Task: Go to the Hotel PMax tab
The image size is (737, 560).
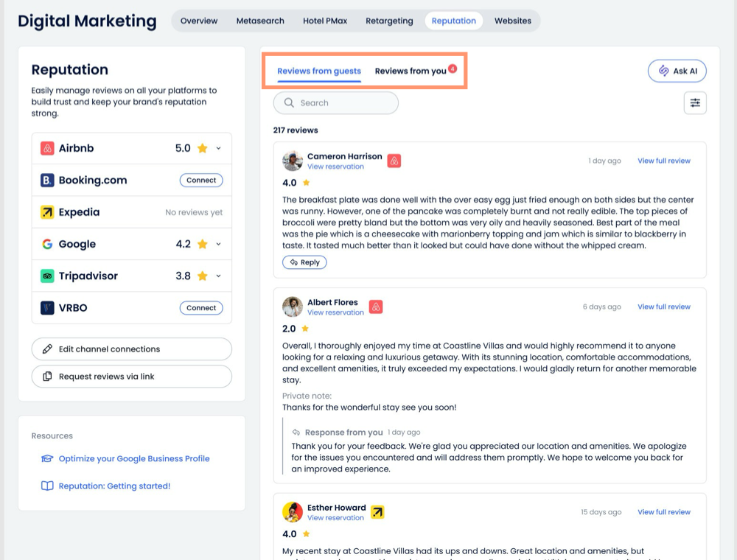Action: (x=325, y=21)
